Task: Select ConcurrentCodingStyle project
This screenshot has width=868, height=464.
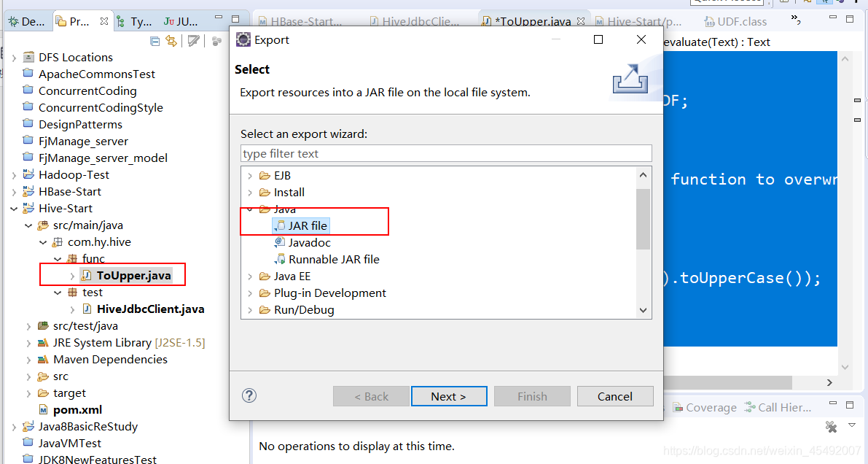Action: tap(101, 107)
